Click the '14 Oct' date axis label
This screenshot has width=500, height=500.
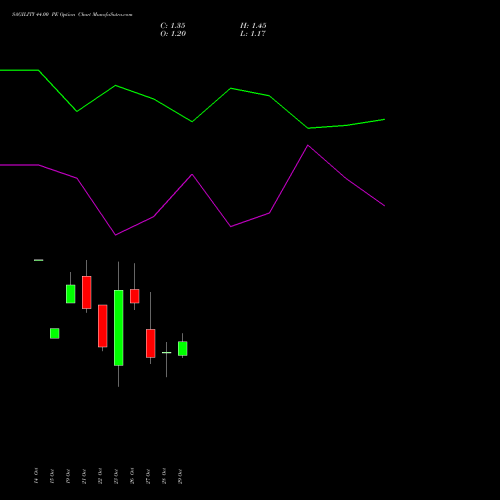tap(36, 476)
